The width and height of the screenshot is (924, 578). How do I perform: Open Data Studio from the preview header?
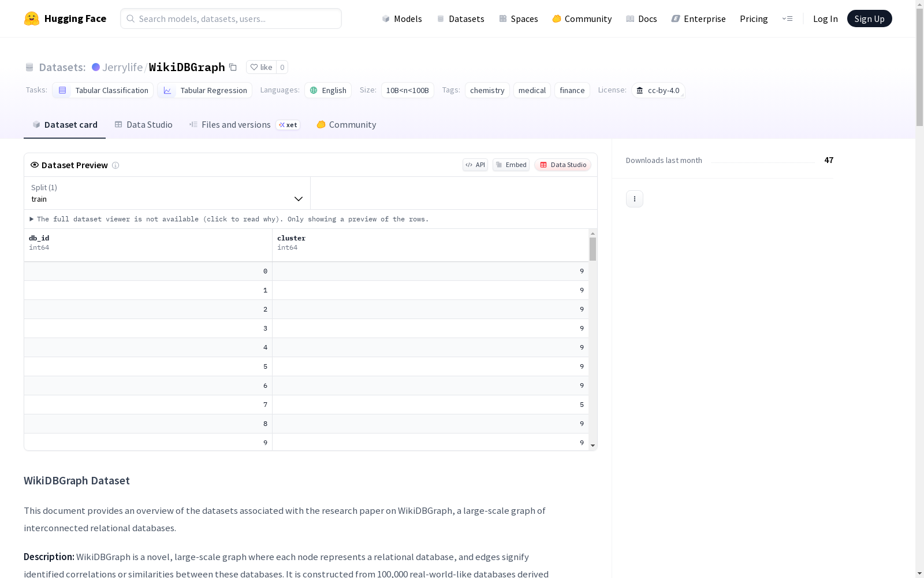[x=563, y=165]
